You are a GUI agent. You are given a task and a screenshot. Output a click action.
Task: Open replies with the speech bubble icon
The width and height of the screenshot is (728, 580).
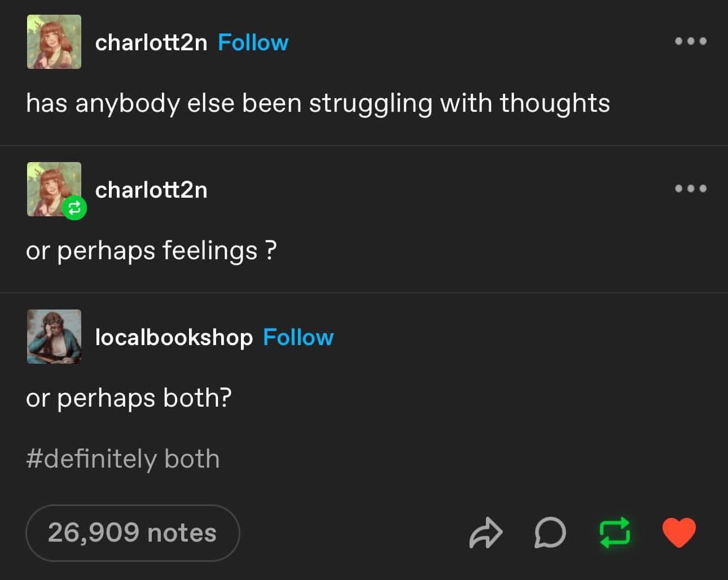(549, 533)
